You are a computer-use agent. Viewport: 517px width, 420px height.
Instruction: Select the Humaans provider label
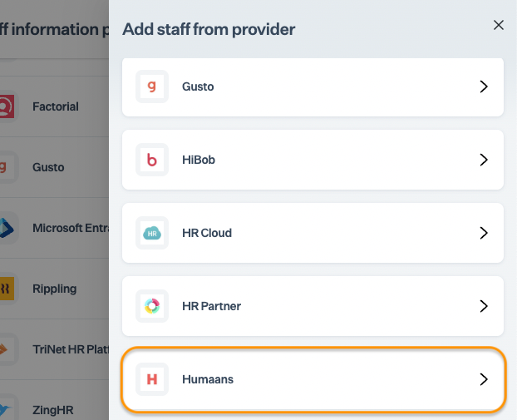[x=208, y=380]
